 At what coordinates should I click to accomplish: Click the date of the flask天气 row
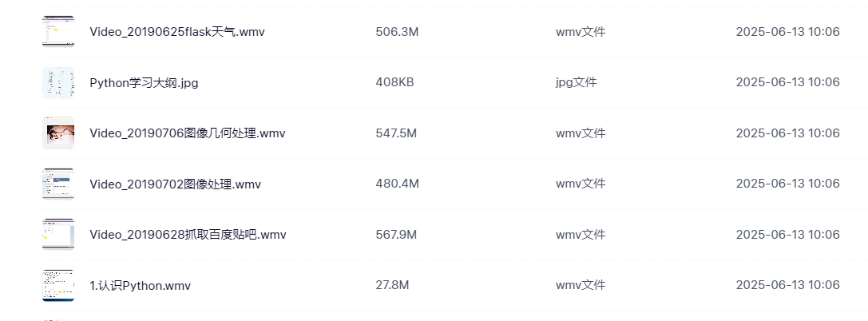point(787,32)
